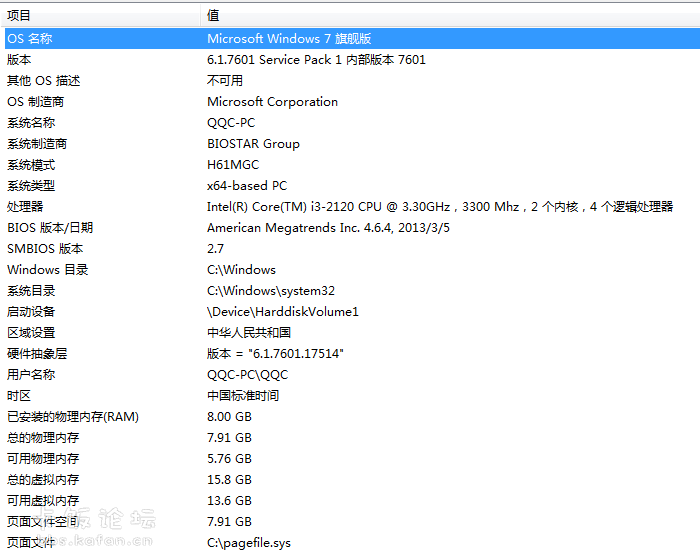This screenshot has width=700, height=557.
Task: Click the value Microsoft Corporation
Action: click(272, 101)
